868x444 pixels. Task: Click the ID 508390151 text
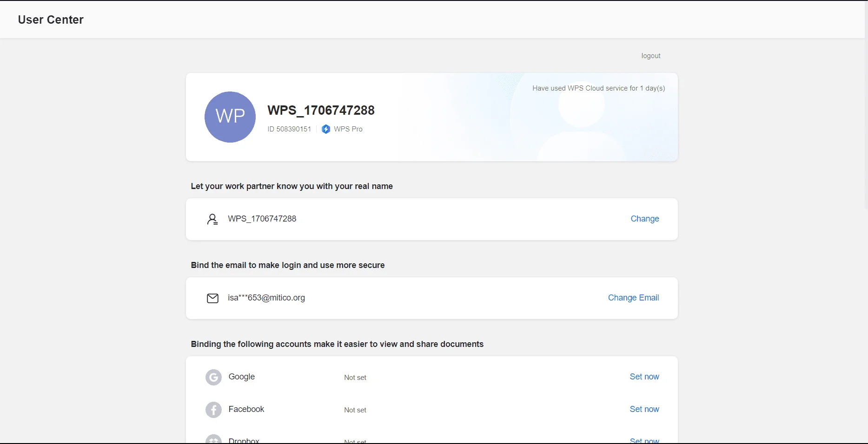tap(289, 129)
